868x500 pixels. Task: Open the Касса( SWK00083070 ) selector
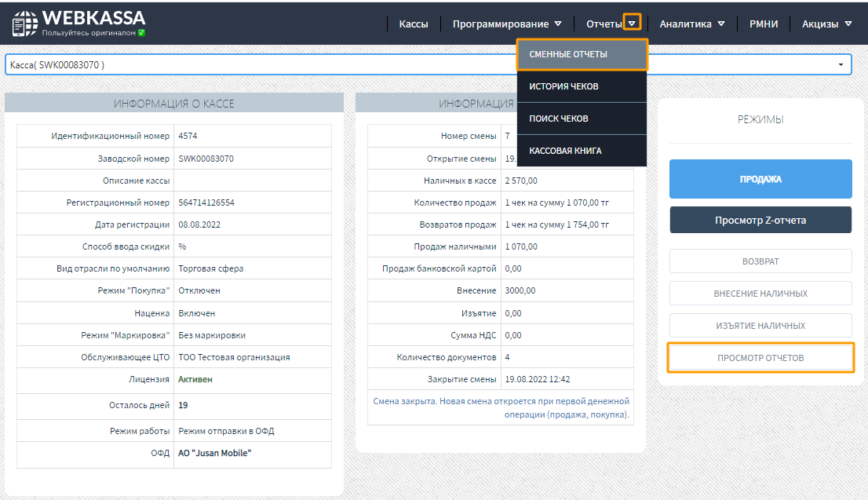click(x=428, y=65)
